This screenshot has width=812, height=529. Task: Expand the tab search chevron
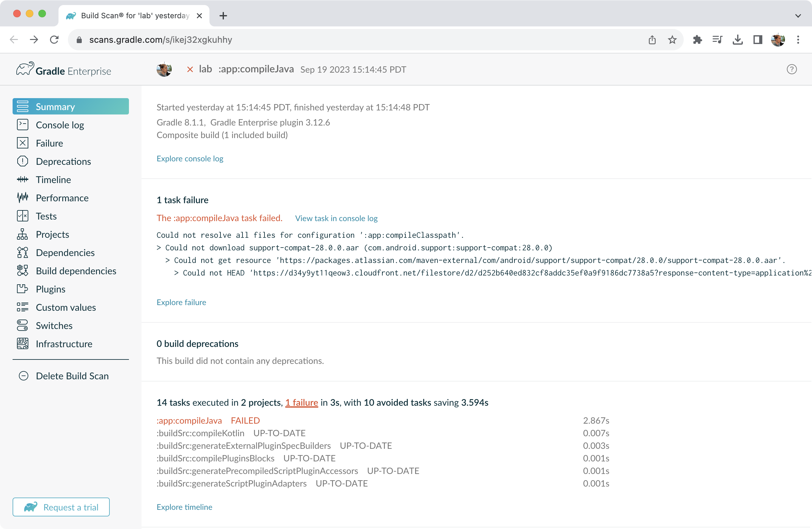798,16
